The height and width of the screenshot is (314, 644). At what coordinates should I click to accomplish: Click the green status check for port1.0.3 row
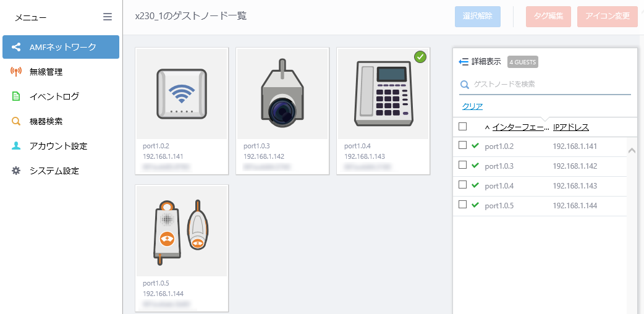[x=476, y=165]
